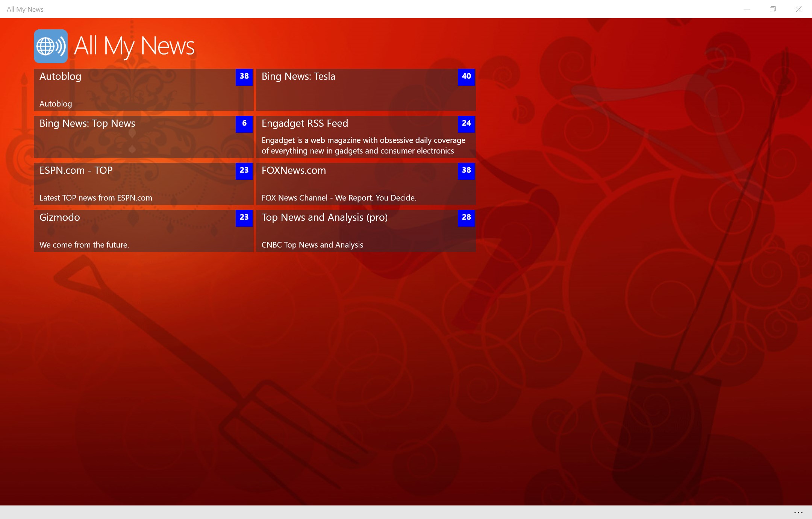Click the All My News header title
Image resolution: width=812 pixels, height=519 pixels.
tap(134, 46)
